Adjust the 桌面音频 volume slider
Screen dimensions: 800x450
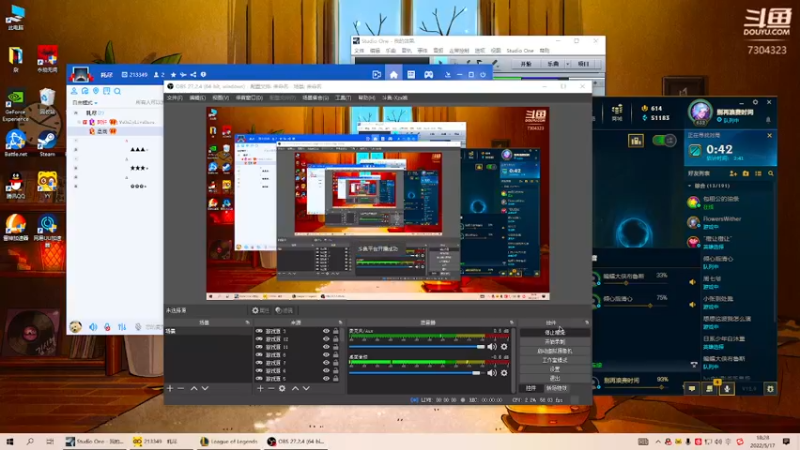pos(415,373)
